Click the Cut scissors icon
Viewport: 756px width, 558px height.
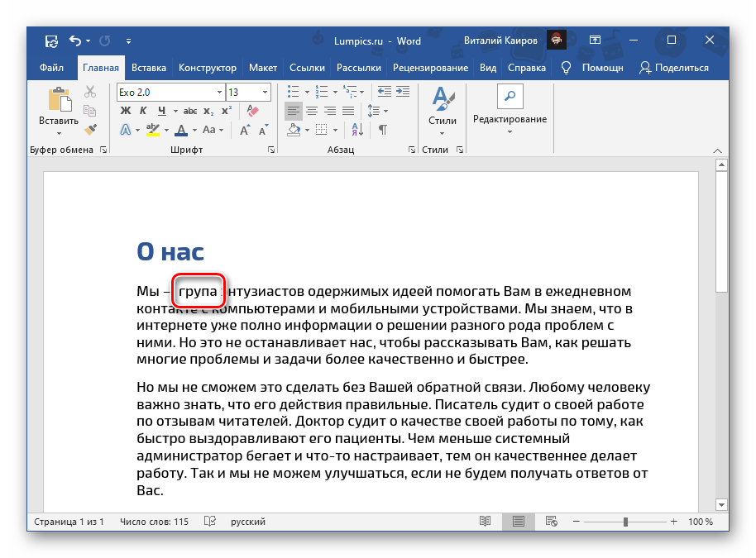pyautogui.click(x=91, y=93)
